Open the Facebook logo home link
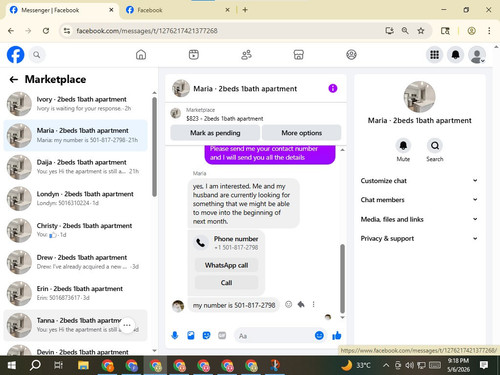 click(x=15, y=55)
